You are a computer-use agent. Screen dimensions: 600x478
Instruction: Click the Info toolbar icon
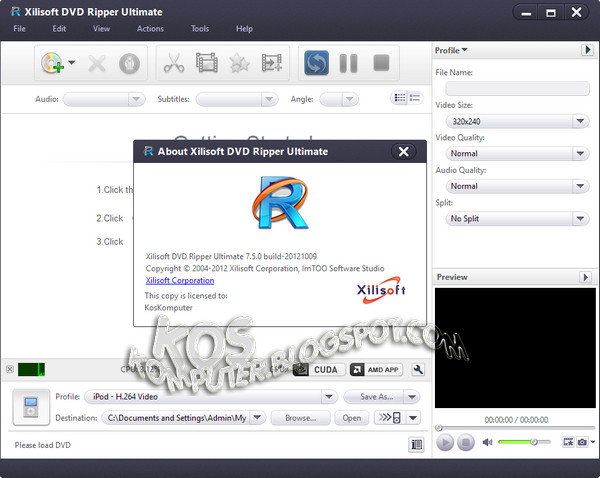point(129,64)
